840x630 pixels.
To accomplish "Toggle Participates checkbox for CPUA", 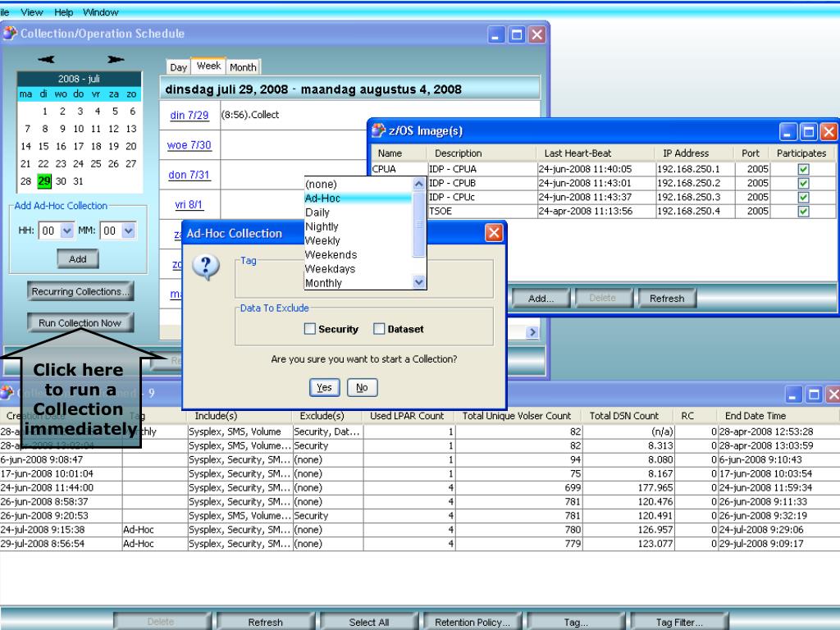I will click(x=803, y=169).
